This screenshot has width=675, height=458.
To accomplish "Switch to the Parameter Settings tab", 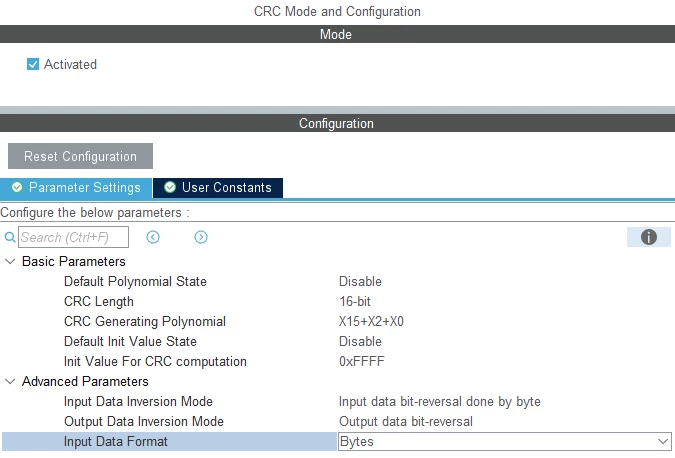I will click(x=76, y=188).
